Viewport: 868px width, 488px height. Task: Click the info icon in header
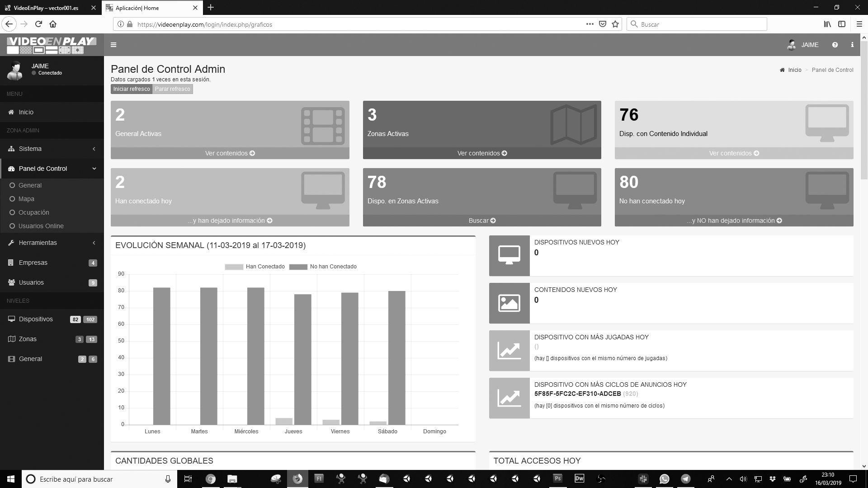coord(852,45)
